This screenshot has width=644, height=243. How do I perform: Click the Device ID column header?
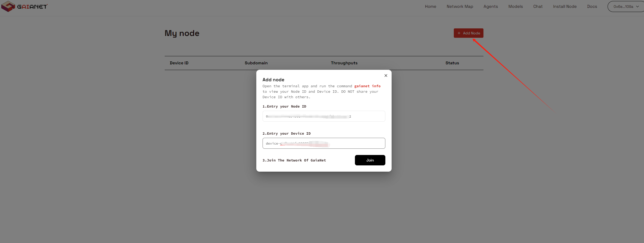179,63
